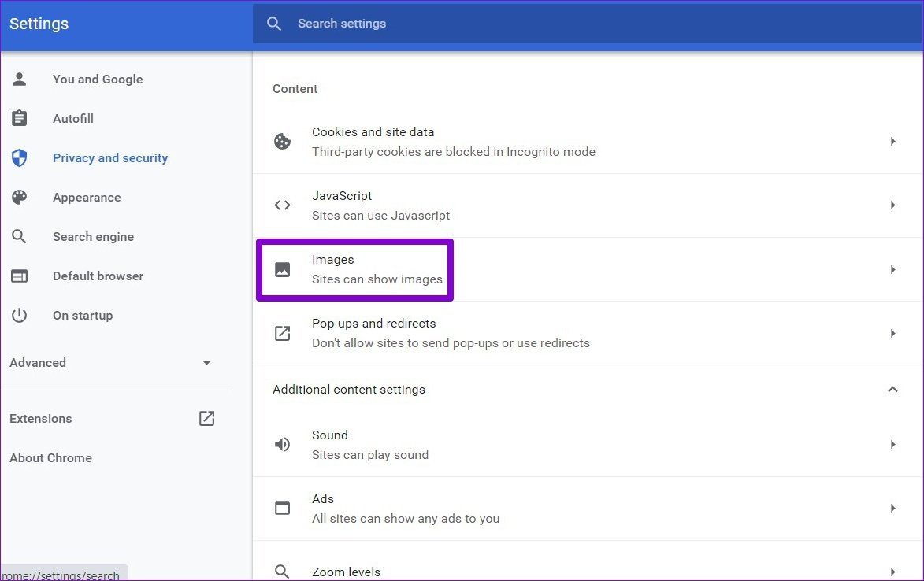
Task: Open Autofill settings
Action: tap(73, 119)
